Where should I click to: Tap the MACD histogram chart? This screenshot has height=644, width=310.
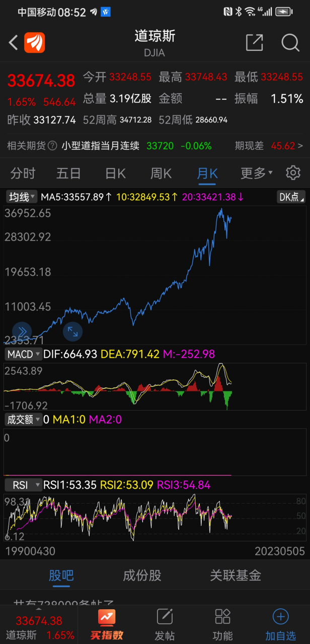pyautogui.click(x=155, y=387)
